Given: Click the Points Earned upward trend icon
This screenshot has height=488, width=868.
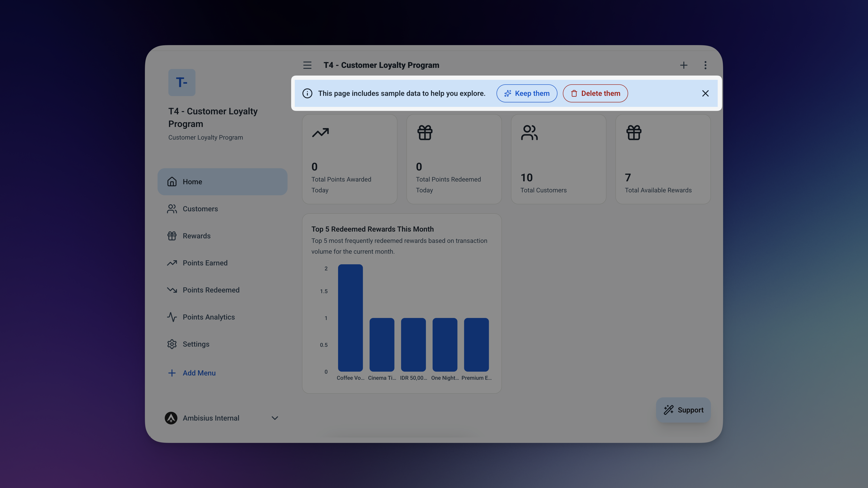Looking at the screenshot, I should pyautogui.click(x=172, y=263).
